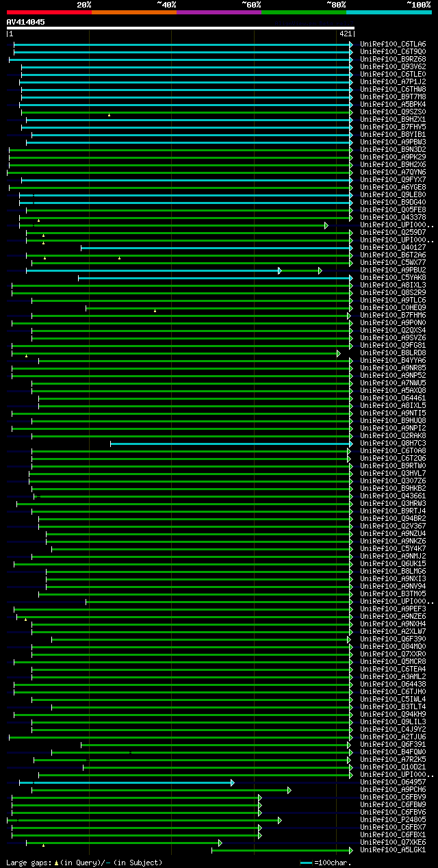The width and height of the screenshot is (438, 868).
Task: Select label UniRef100_C5WX77
Action: point(393,263)
